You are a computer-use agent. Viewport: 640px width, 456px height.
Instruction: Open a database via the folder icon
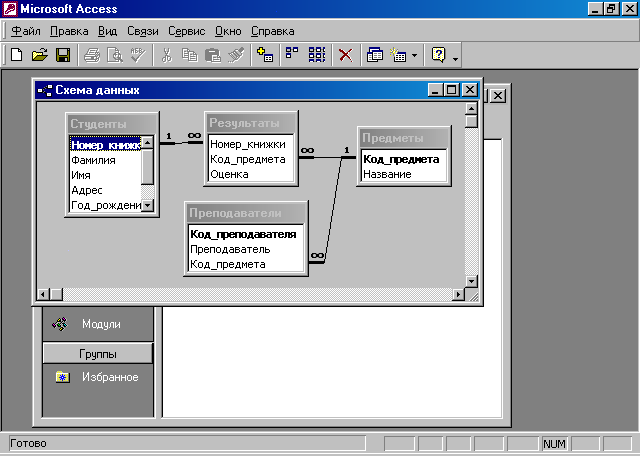tap(40, 54)
